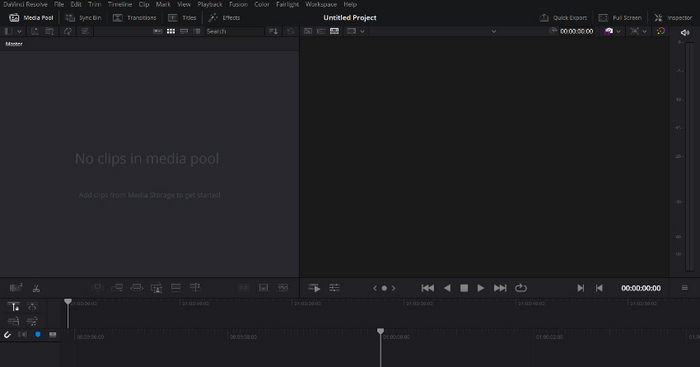Open the media pool sort options
Viewport: 700px width, 367px height.
point(273,31)
